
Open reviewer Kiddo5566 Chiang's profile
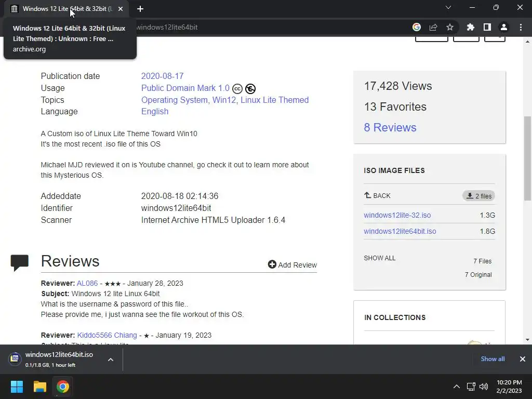tap(107, 335)
